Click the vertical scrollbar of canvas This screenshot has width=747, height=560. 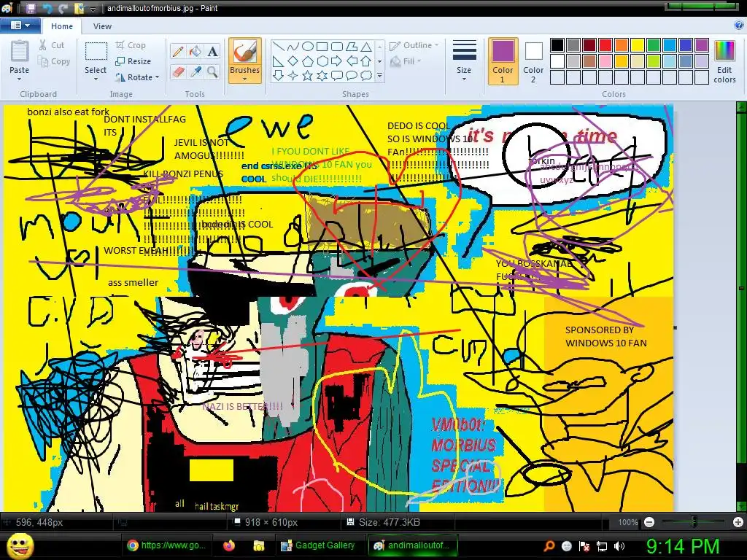[741, 287]
